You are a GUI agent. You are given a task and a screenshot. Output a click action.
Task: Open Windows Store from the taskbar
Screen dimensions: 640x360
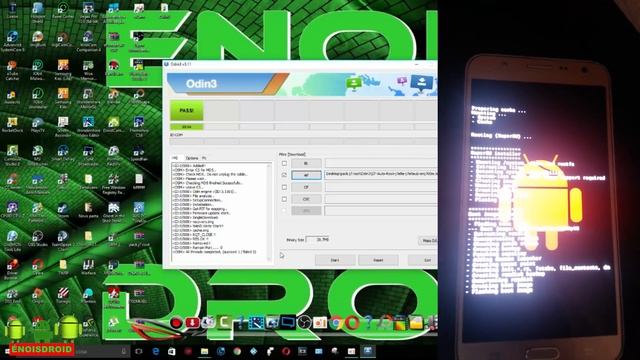(x=172, y=351)
